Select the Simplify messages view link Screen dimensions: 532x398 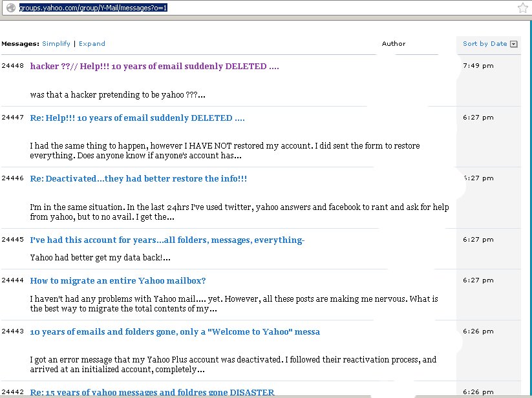tap(56, 44)
